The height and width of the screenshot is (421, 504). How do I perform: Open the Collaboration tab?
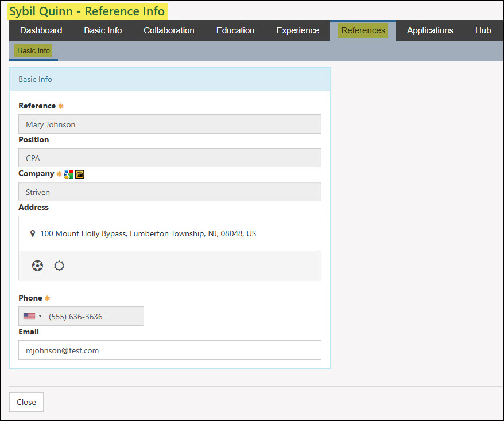tap(169, 30)
